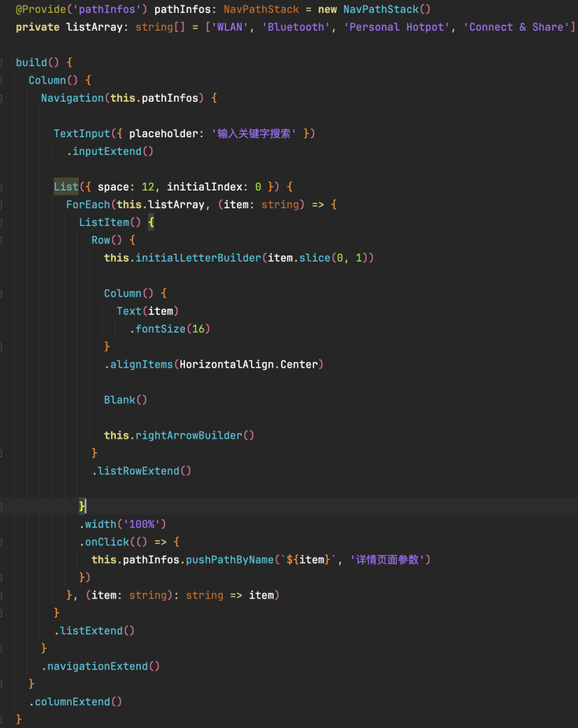Click the Blank() component
This screenshot has width=578, height=728.
(x=125, y=400)
